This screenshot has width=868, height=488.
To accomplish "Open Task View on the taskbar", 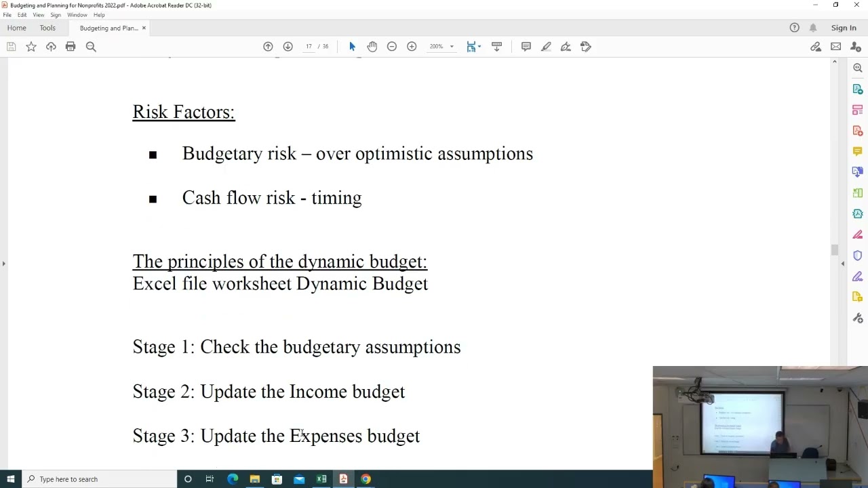I will click(210, 479).
